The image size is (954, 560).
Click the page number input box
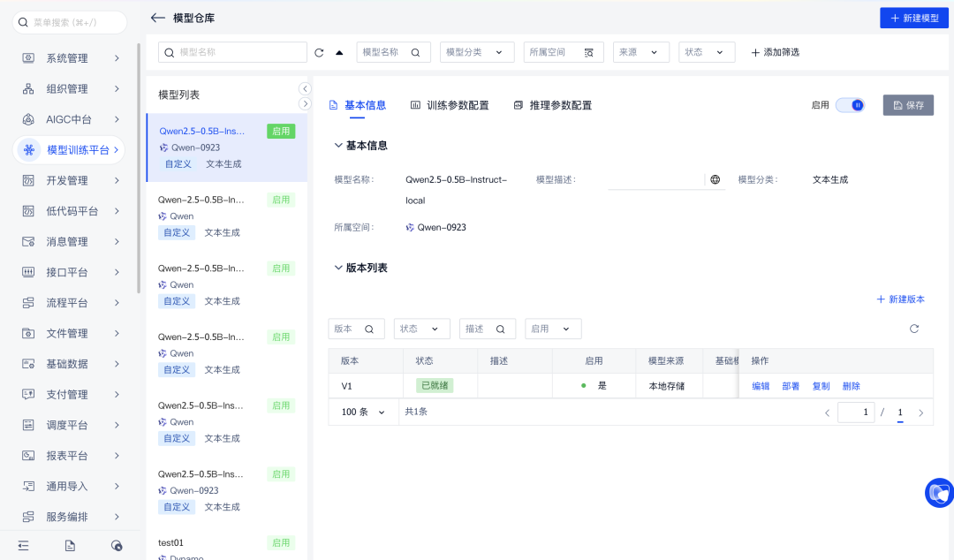coord(856,412)
